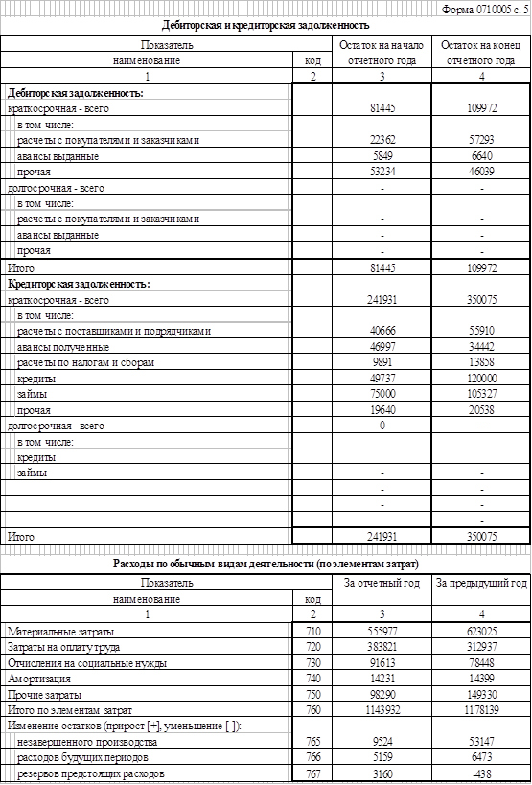
Task: Click the Дебиторская и кредиторская задолженность title
Action: [266, 25]
